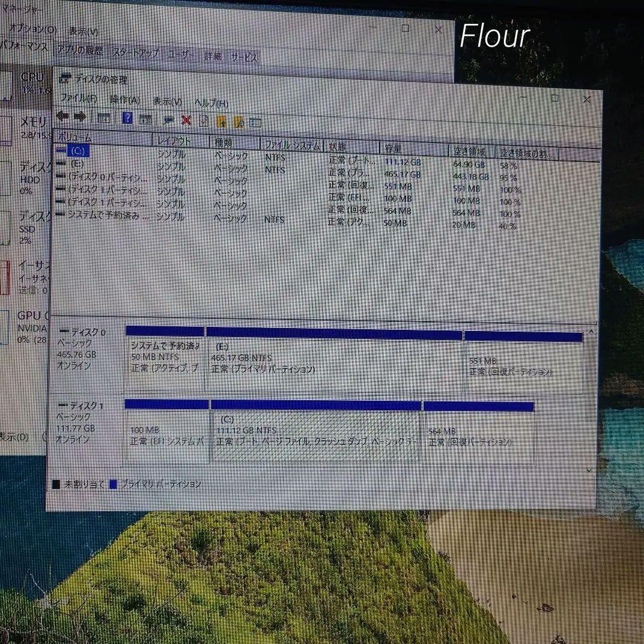Click the Forward arrow toolbar icon
Viewport: 644px width, 644px height.
(x=79, y=119)
